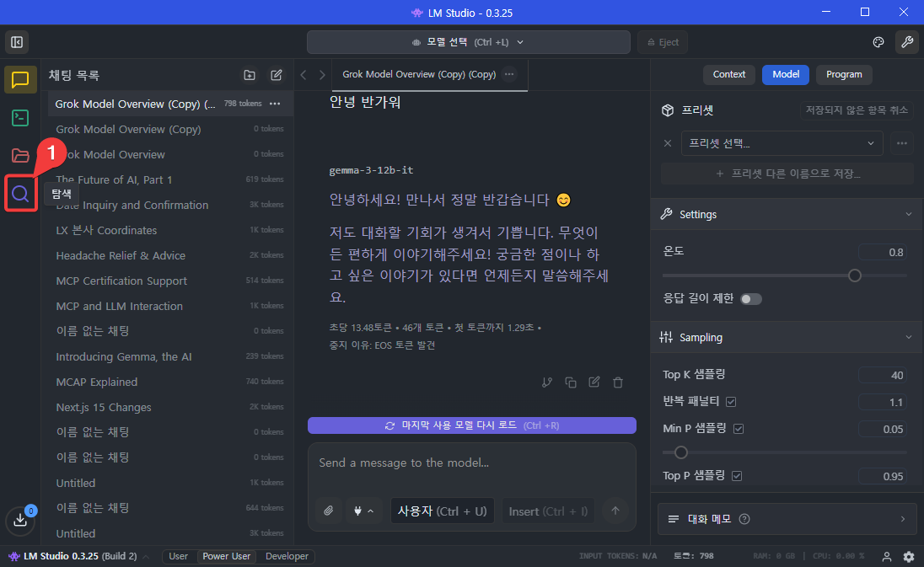Collapse the Sampling section

(908, 337)
